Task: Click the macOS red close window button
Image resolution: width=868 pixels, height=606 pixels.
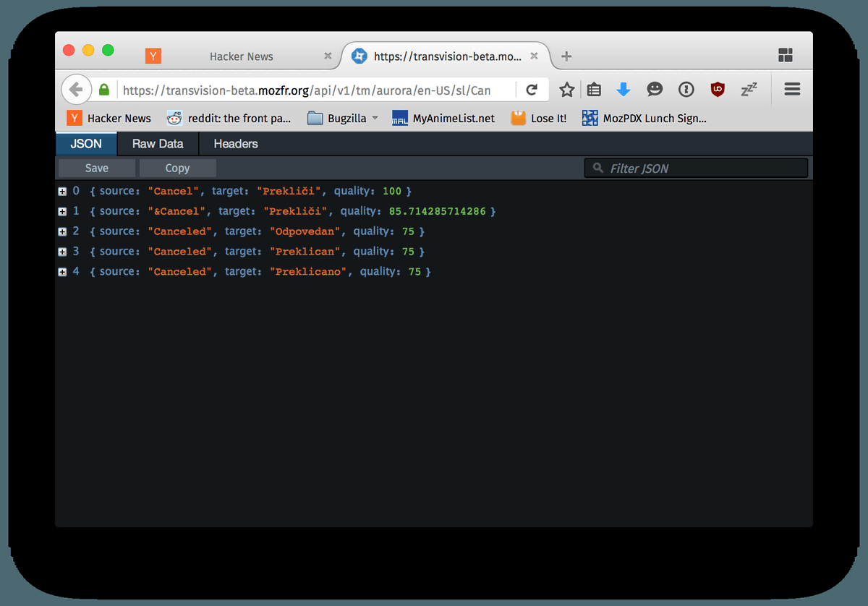Action: click(x=69, y=50)
